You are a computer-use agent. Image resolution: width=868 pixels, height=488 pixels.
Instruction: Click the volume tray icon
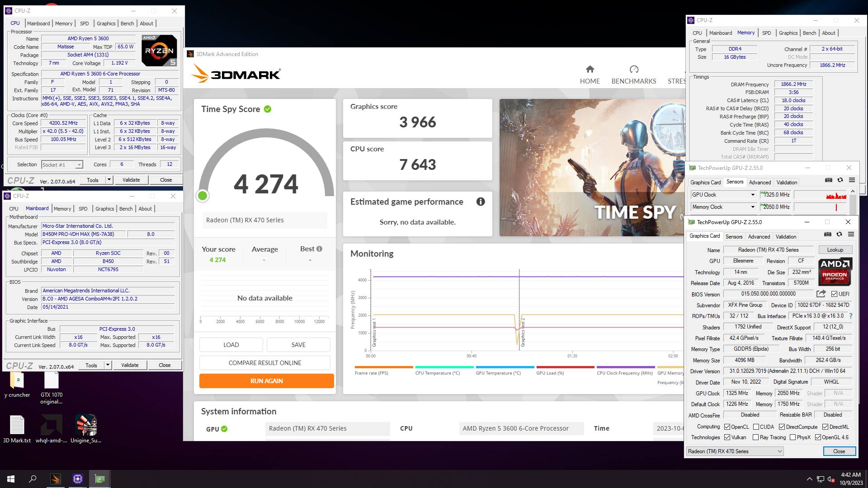(831, 479)
